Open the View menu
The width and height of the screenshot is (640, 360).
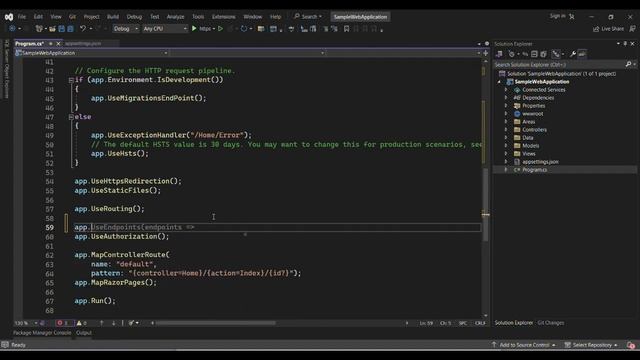pos(56,17)
